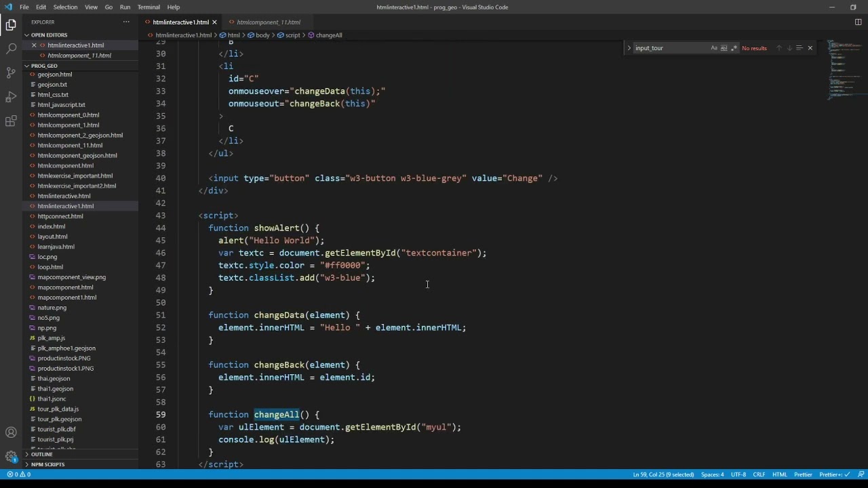Image resolution: width=868 pixels, height=488 pixels.
Task: Open the Manage gear menu
Action: click(11, 457)
